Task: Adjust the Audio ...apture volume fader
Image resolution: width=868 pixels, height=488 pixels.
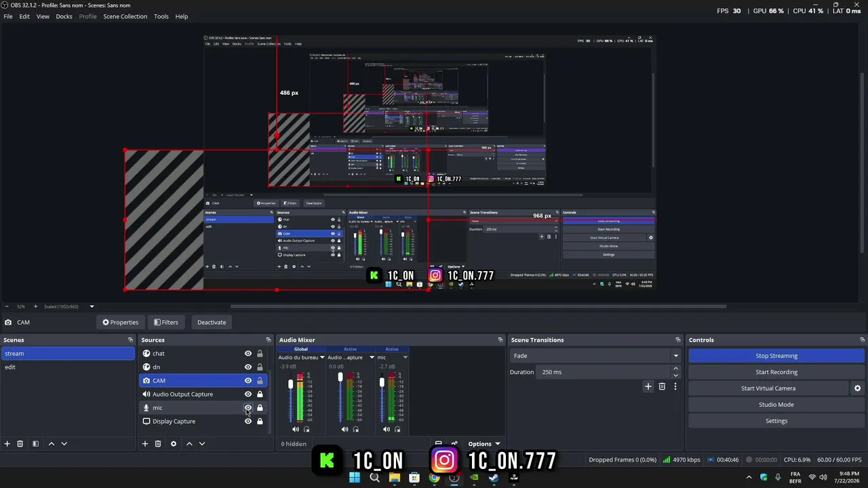Action: [x=340, y=378]
